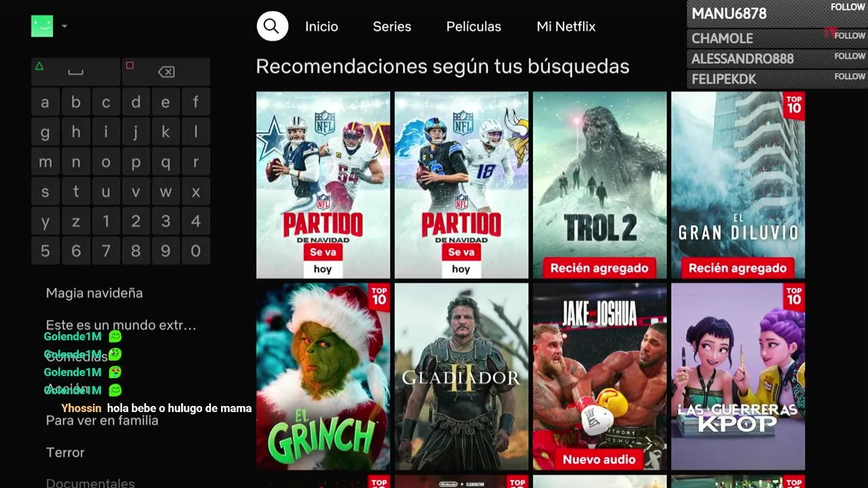Screen dimensions: 868x488
Task: Choose the Documentales category
Action: [x=90, y=483]
